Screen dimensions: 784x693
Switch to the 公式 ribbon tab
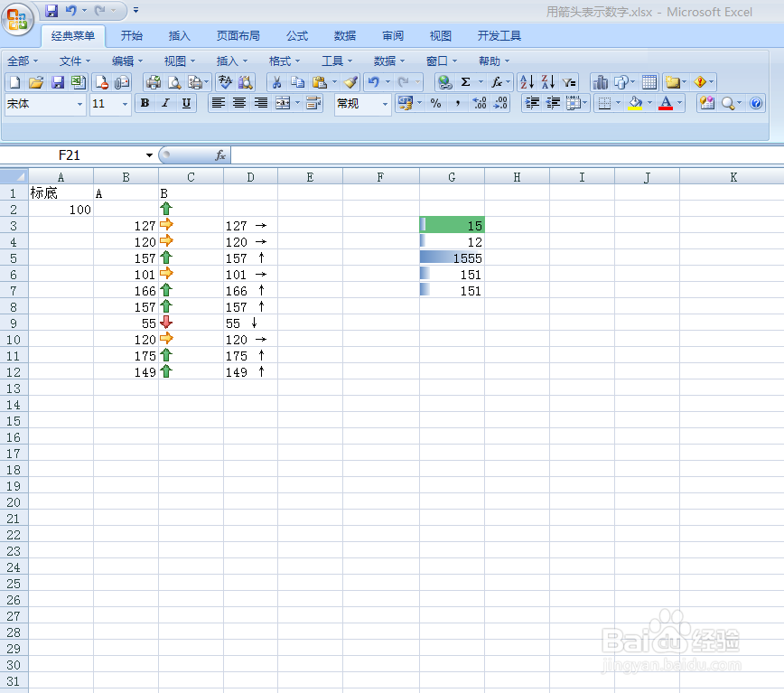[x=296, y=36]
